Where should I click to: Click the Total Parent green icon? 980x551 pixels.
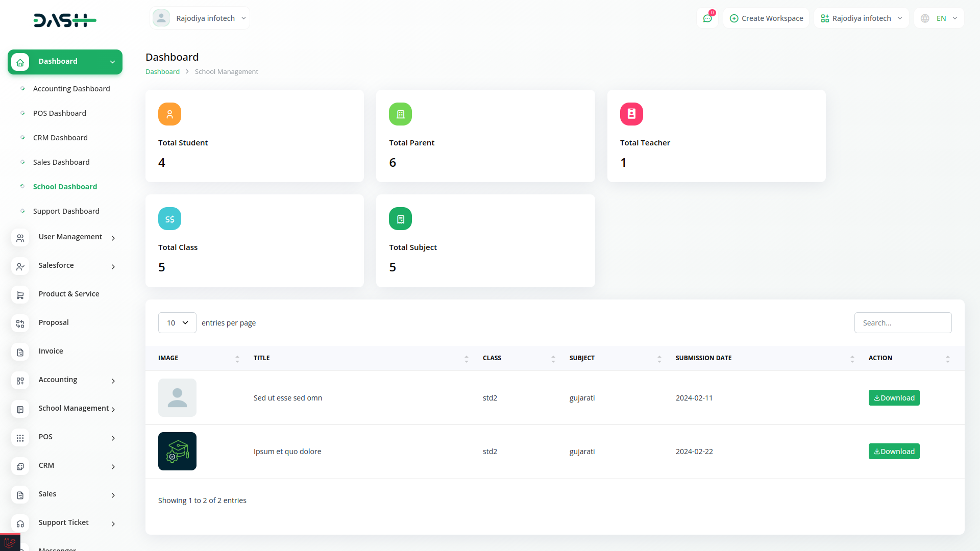pyautogui.click(x=400, y=114)
